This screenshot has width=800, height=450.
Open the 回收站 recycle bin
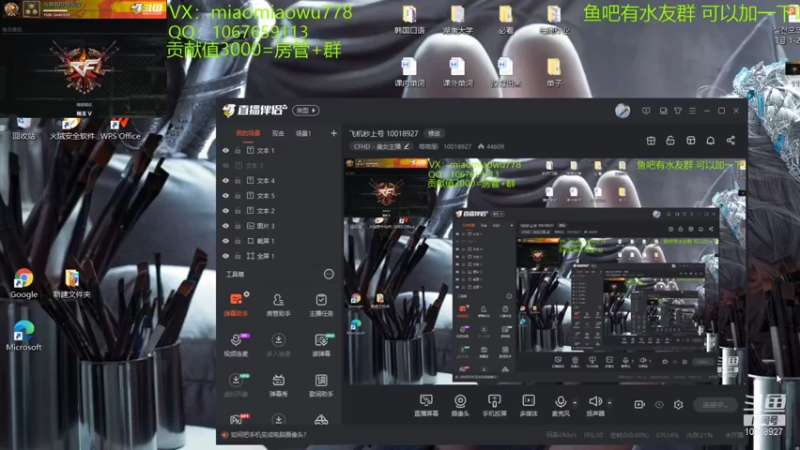point(23,129)
